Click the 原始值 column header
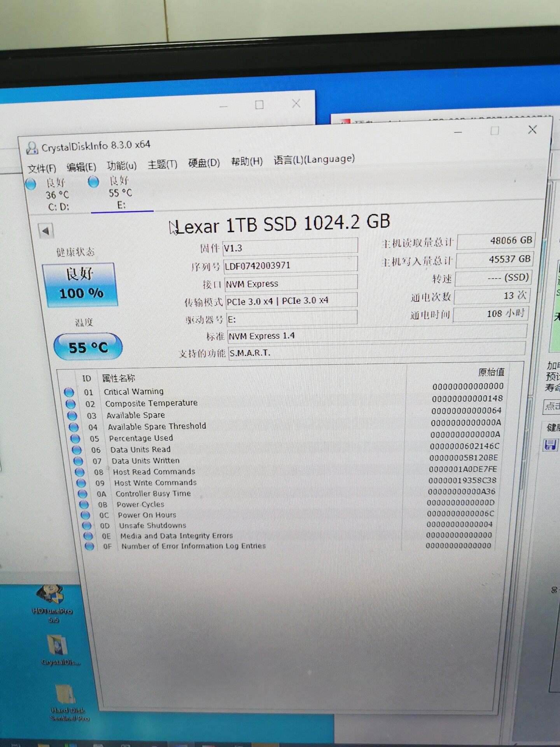Image resolution: width=560 pixels, height=747 pixels. pos(491,372)
